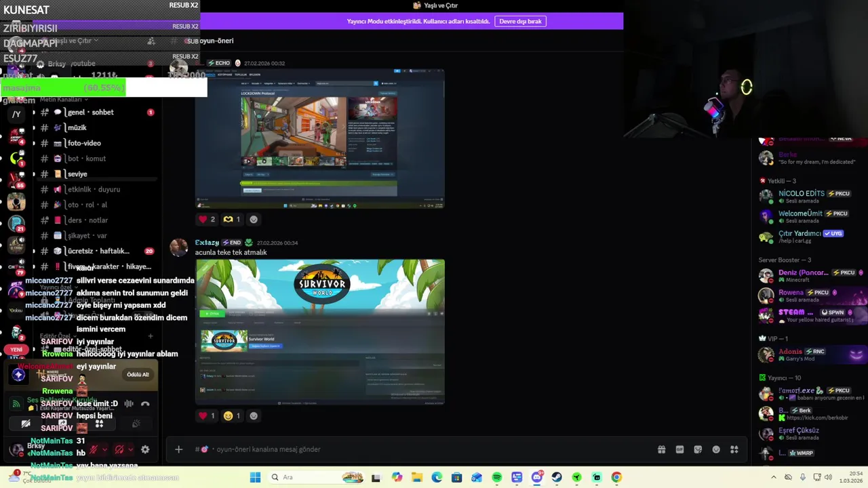Viewport: 868px width, 488px height.
Task: Click the plus attachment button
Action: (x=178, y=449)
